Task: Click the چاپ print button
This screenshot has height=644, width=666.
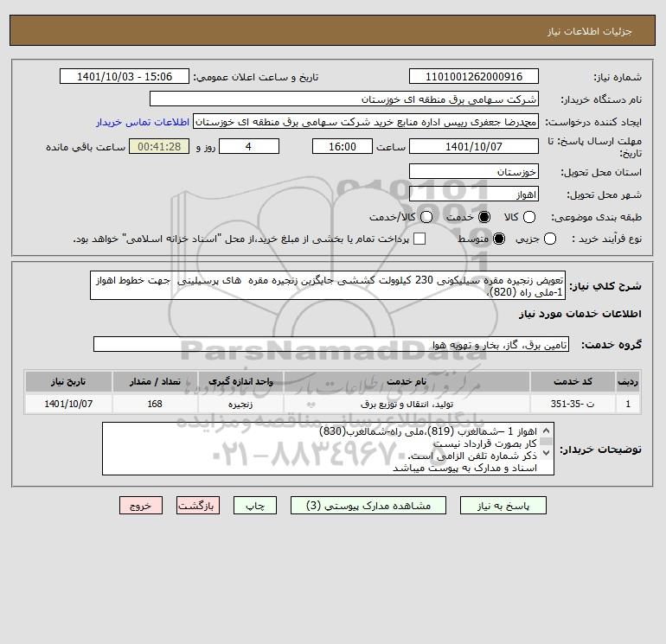Action: pyautogui.click(x=255, y=506)
